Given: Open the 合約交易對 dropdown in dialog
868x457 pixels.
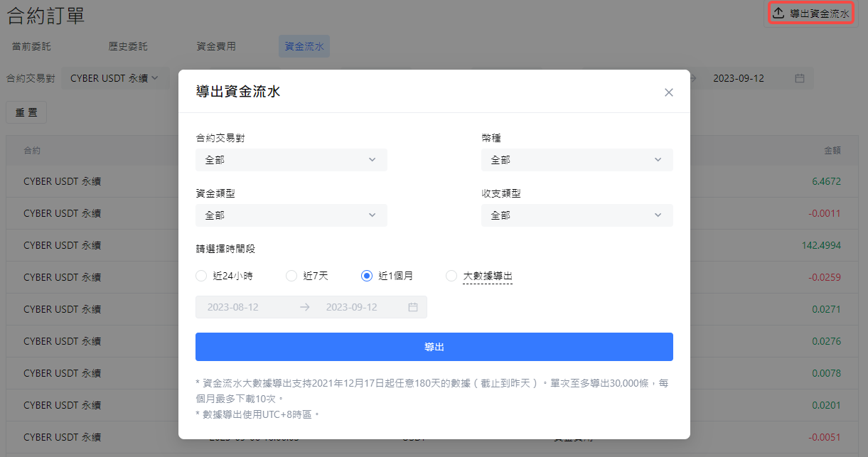Looking at the screenshot, I should point(291,160).
